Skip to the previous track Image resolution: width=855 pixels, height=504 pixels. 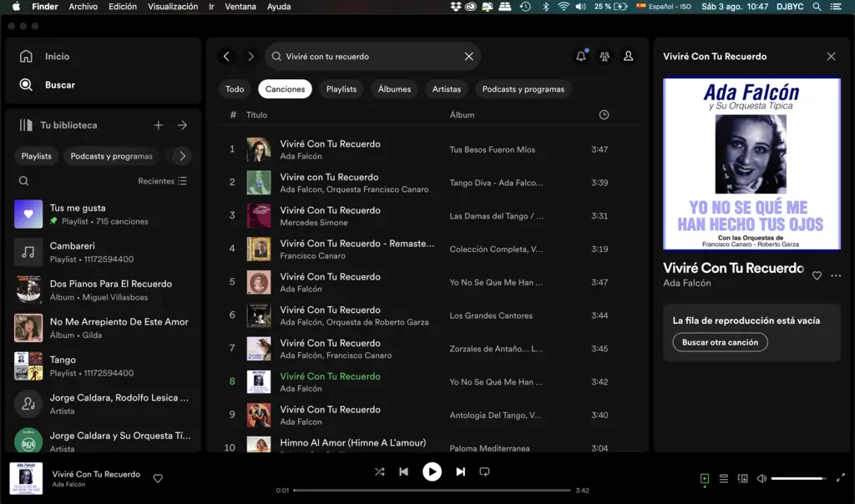tap(403, 471)
